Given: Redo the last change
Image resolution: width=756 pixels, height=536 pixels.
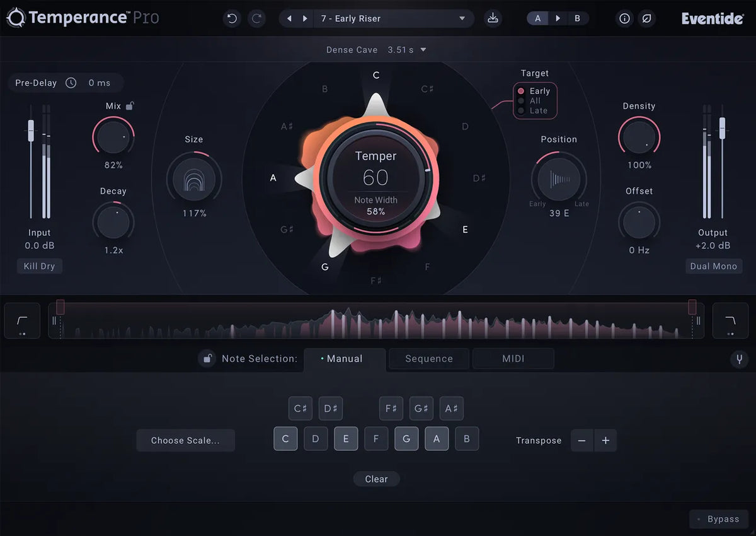Looking at the screenshot, I should 256,18.
